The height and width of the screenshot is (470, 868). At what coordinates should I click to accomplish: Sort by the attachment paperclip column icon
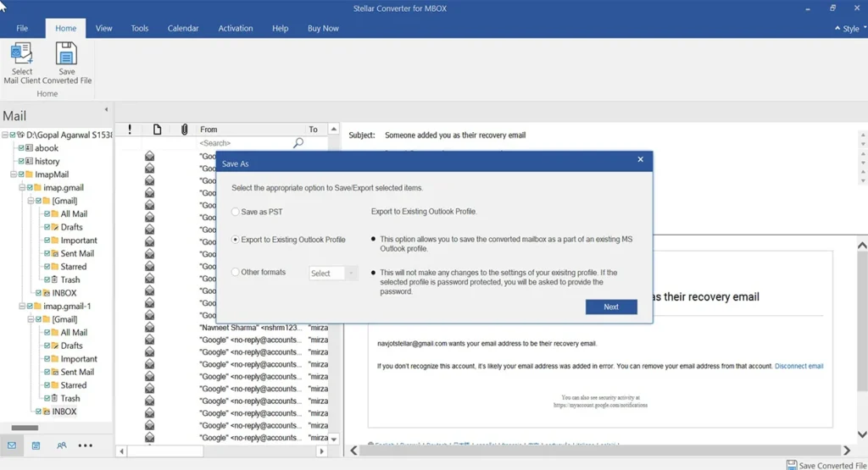click(x=184, y=130)
